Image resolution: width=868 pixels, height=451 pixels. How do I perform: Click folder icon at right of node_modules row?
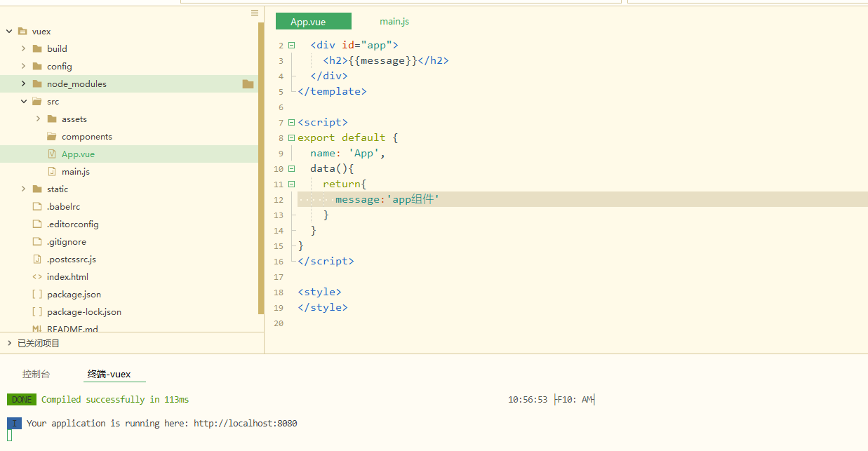point(248,83)
